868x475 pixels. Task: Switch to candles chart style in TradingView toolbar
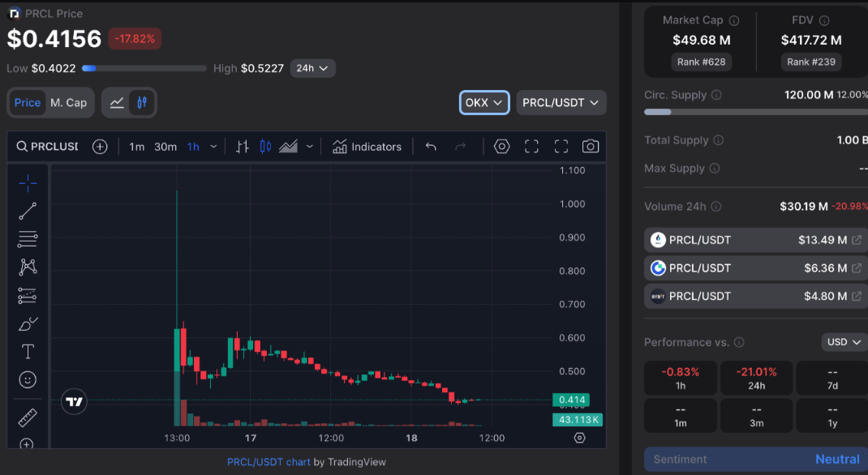click(x=266, y=147)
